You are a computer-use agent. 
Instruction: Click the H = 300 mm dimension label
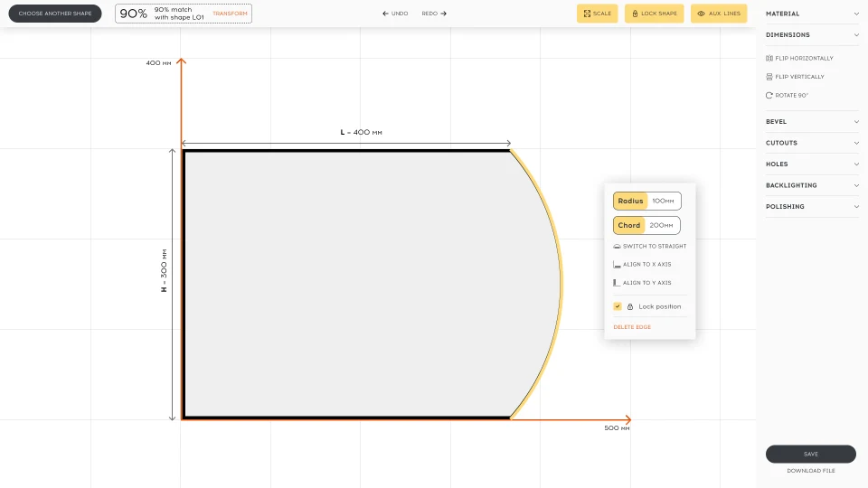(164, 270)
